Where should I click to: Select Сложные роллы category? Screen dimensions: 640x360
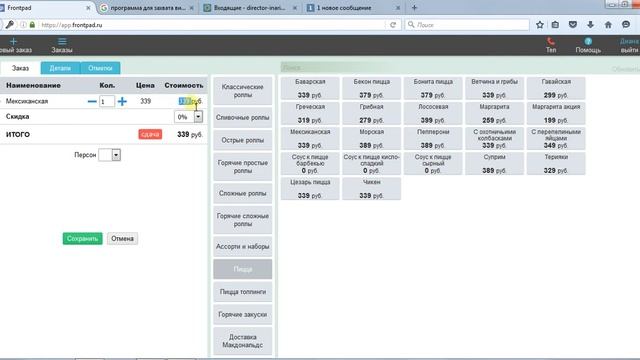(x=242, y=193)
